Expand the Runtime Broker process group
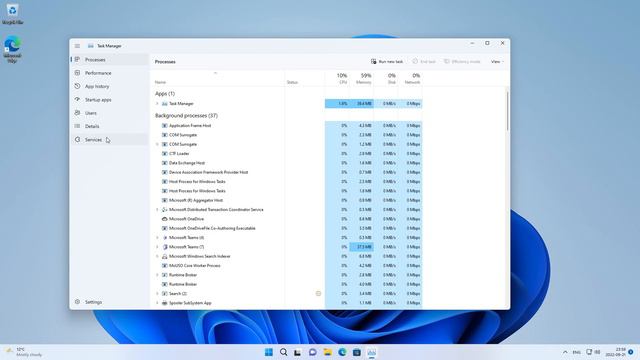640x360 pixels. pyautogui.click(x=157, y=275)
